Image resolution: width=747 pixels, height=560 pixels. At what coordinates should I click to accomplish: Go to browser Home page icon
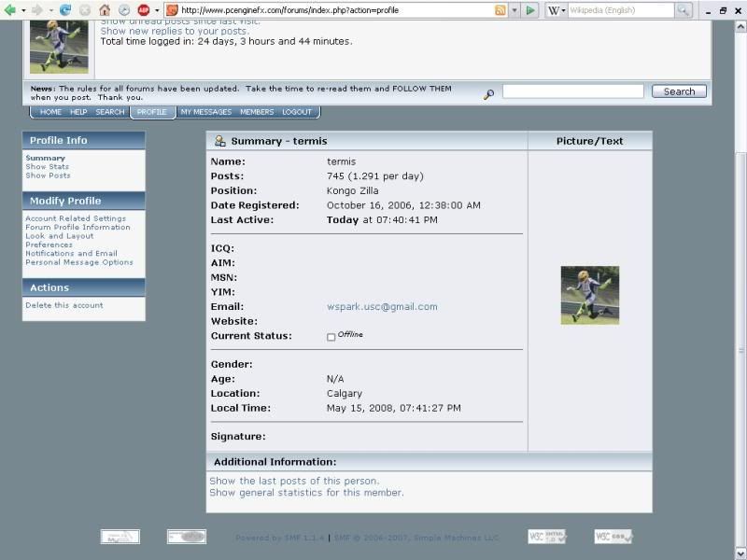click(x=105, y=10)
